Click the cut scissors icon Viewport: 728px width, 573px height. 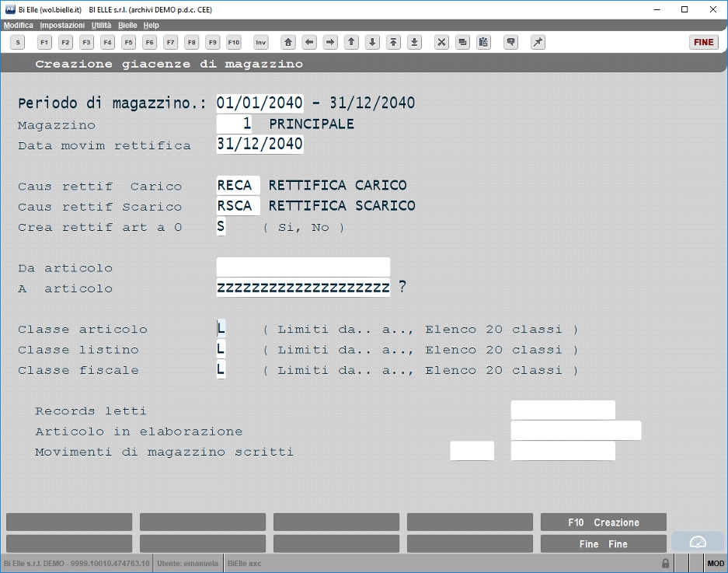click(x=441, y=42)
